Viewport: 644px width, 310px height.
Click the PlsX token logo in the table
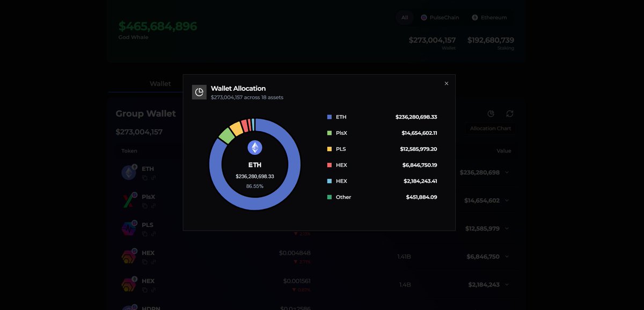pos(129,200)
